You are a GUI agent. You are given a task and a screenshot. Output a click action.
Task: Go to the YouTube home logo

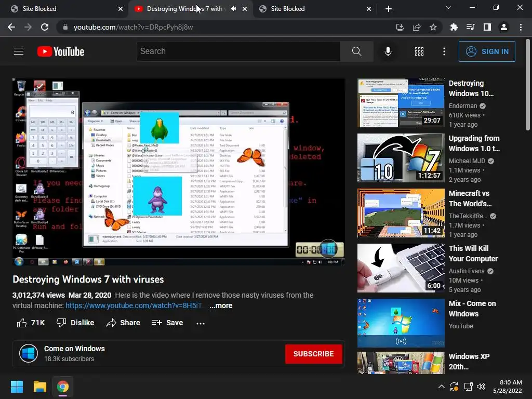61,51
